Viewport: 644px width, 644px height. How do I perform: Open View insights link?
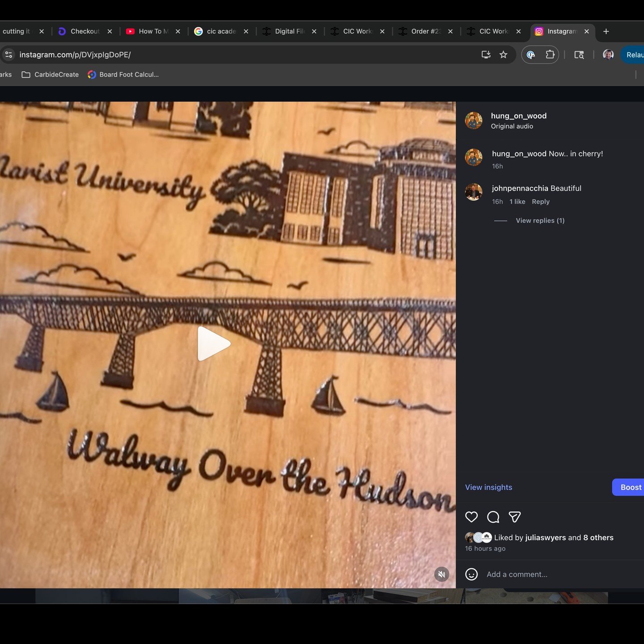pos(488,487)
